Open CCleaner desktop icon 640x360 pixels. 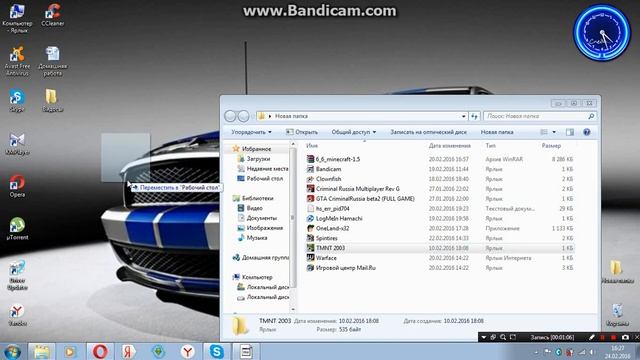click(x=53, y=15)
